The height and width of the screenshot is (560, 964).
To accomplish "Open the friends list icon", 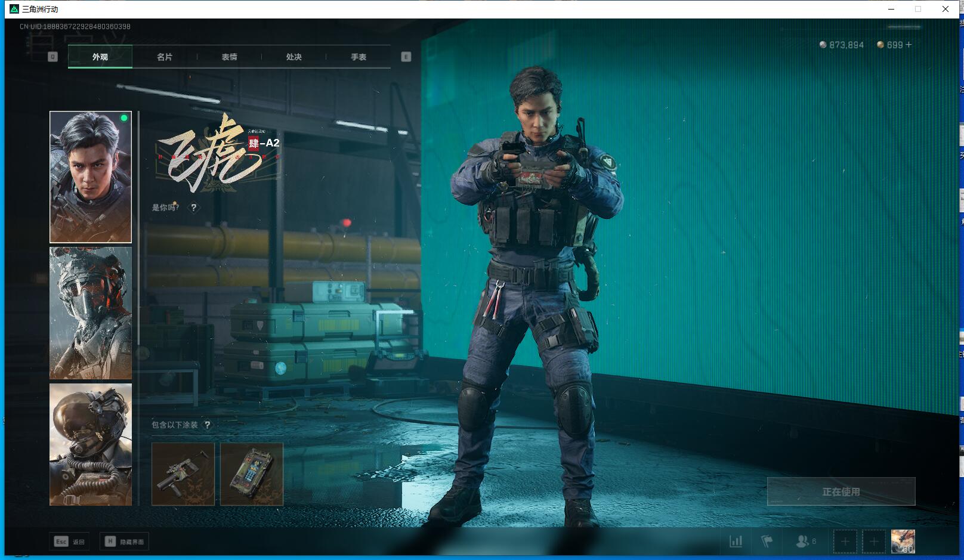I will pyautogui.click(x=806, y=542).
